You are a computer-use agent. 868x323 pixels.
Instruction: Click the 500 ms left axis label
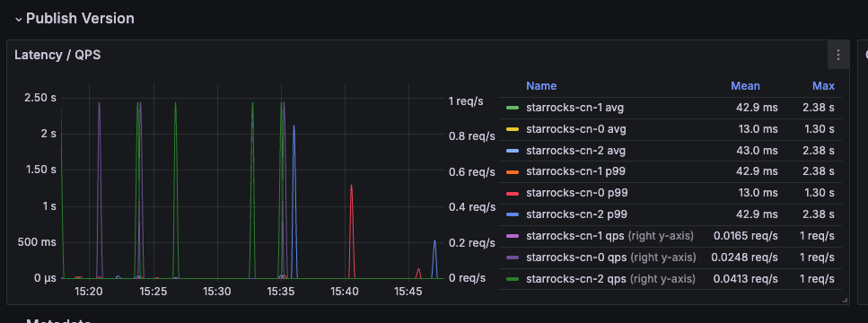click(x=37, y=242)
